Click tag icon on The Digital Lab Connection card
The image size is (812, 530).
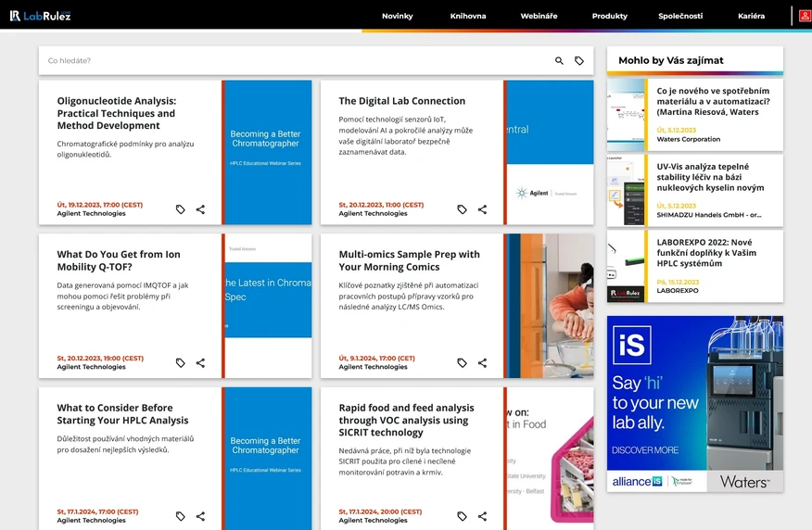click(x=462, y=209)
